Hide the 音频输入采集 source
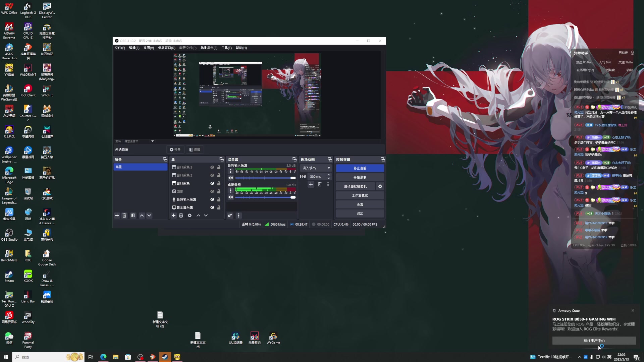 [x=212, y=199]
